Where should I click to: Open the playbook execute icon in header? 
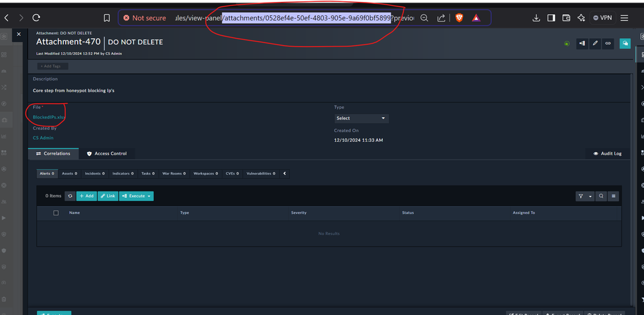tap(582, 43)
